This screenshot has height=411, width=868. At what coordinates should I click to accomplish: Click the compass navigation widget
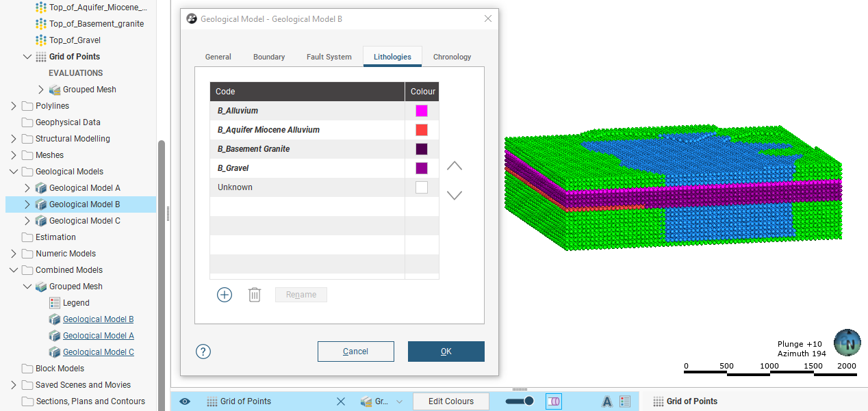point(847,343)
